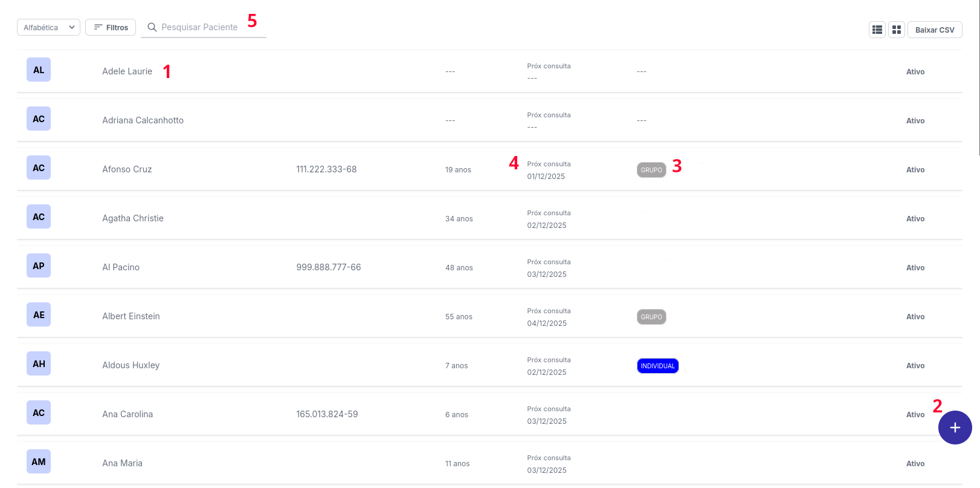The height and width of the screenshot is (488, 980).
Task: Click Albert Einstein's AE avatar
Action: point(39,314)
